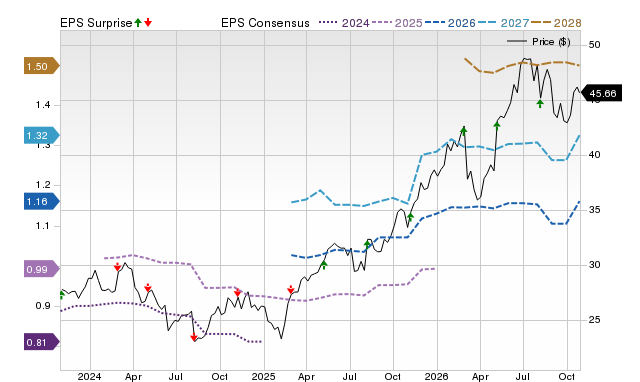
Task: Click the 0.81 dark-purple EPS value tag
Action: tap(42, 342)
